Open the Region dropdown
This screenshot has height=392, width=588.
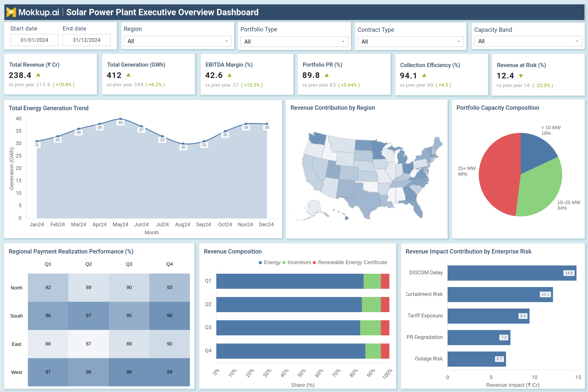click(x=177, y=41)
